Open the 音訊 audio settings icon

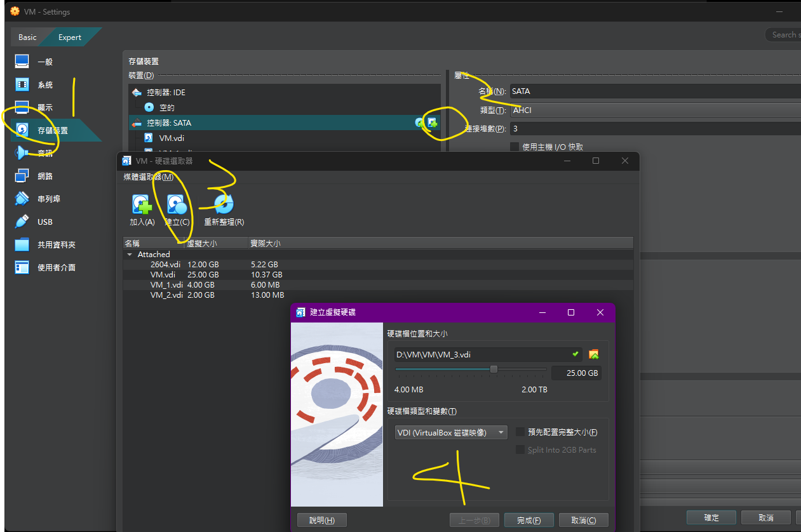point(22,153)
